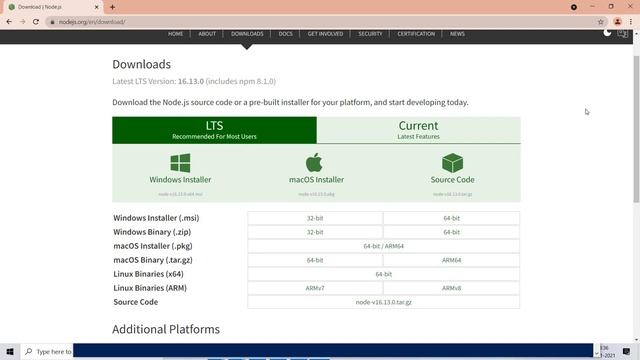Click the macOS Binary (.tar.gz) row label
This screenshot has height=360, width=640.
[x=153, y=260]
